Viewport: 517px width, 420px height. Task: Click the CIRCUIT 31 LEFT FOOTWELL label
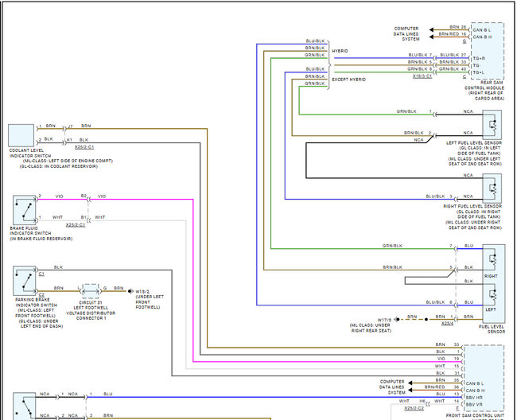click(91, 305)
